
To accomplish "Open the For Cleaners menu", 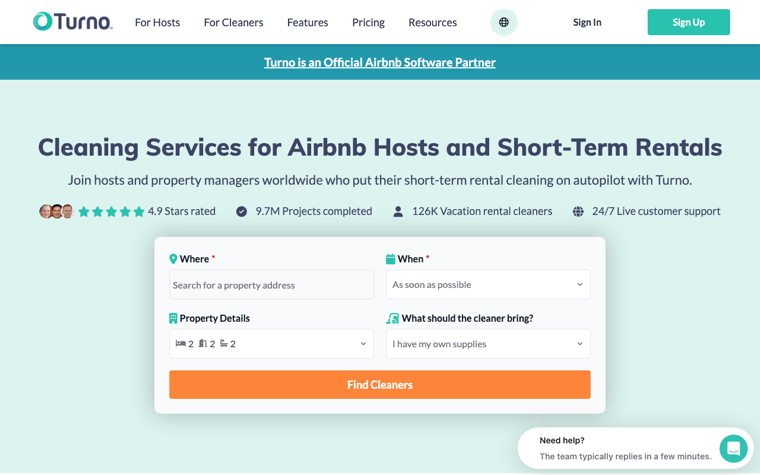I will coord(234,22).
